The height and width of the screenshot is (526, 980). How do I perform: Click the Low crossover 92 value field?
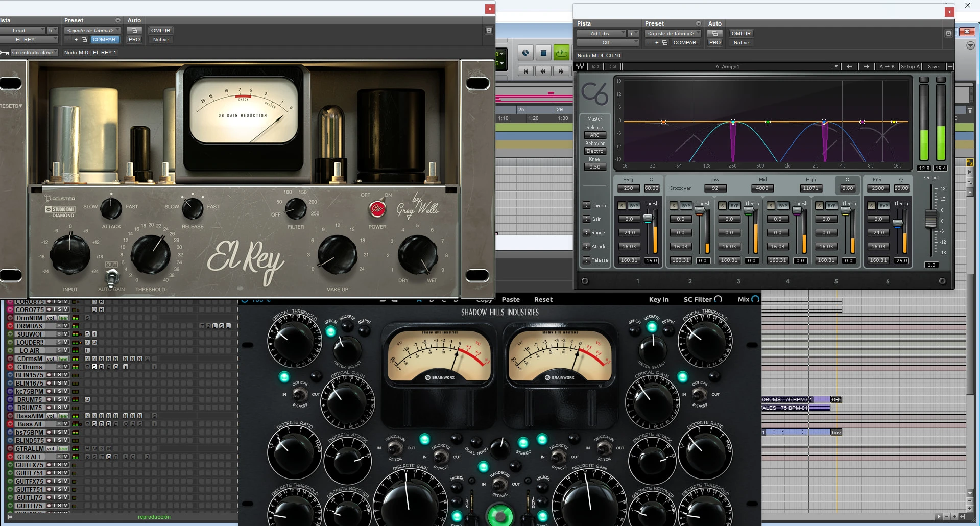715,188
